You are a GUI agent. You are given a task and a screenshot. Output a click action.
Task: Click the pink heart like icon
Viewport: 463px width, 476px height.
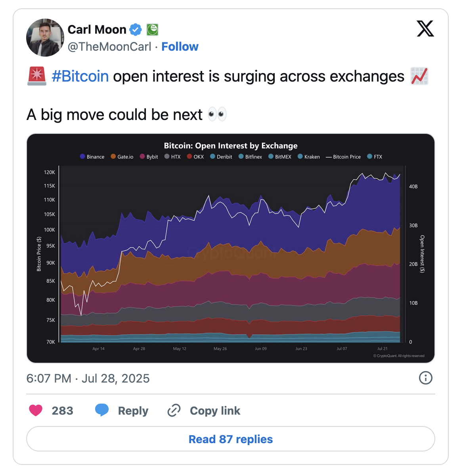(36, 410)
